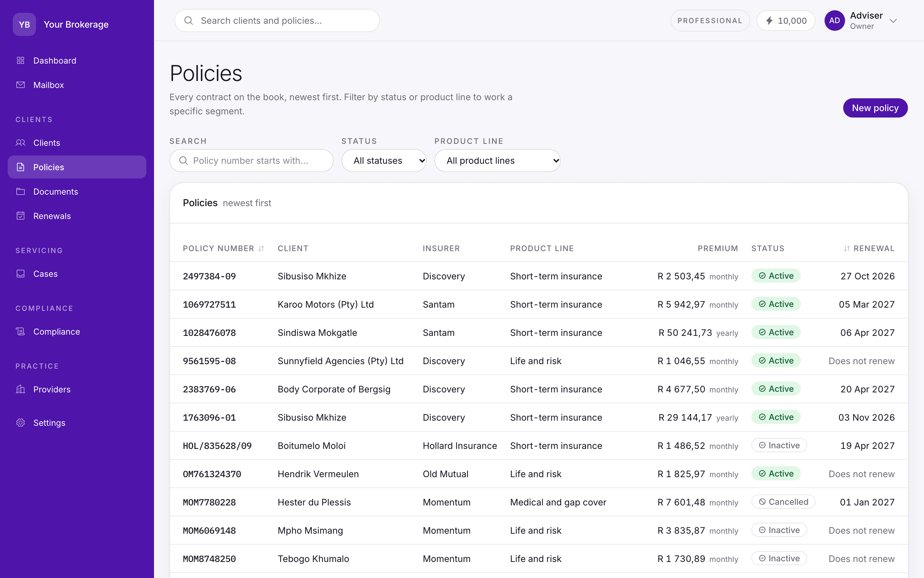Click policy number OM761324370
The image size is (924, 578).
(212, 474)
